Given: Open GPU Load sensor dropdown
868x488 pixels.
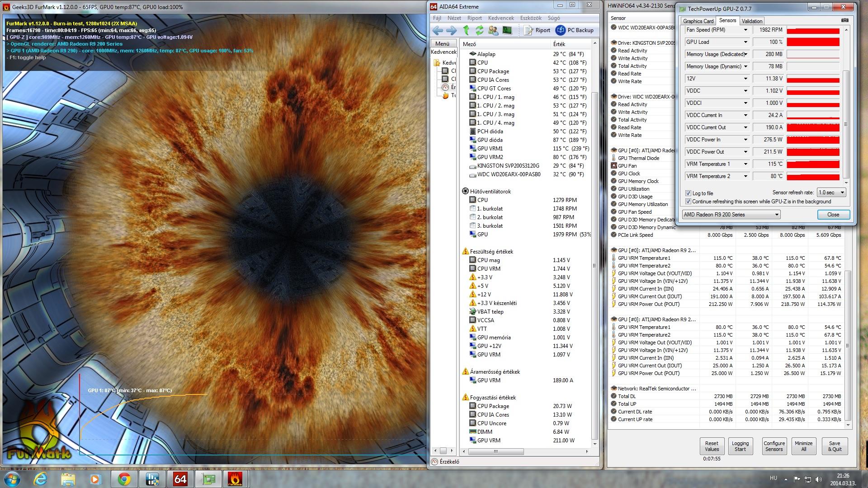Looking at the screenshot, I should click(x=745, y=42).
